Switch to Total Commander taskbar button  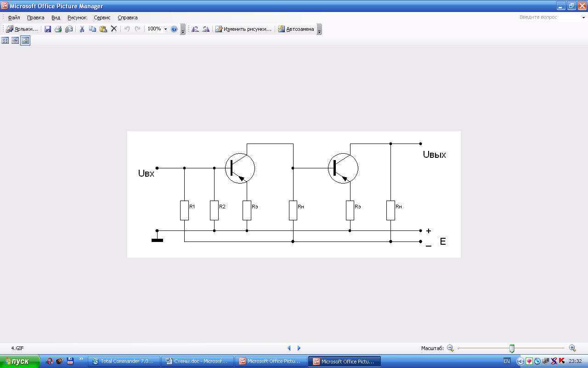(124, 361)
